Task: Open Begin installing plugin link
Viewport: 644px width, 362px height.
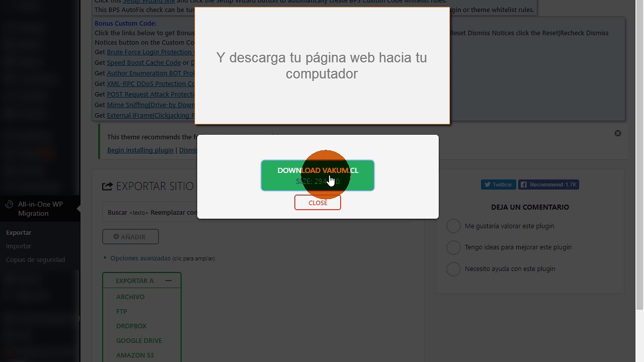Action: 140,150
